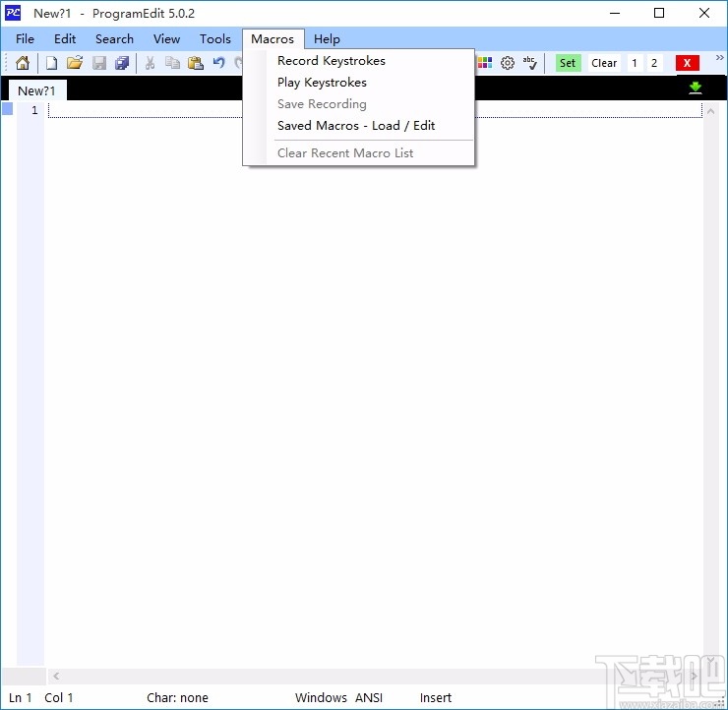The height and width of the screenshot is (710, 728).
Task: Click the ANSI encoding status entry
Action: coord(369,697)
